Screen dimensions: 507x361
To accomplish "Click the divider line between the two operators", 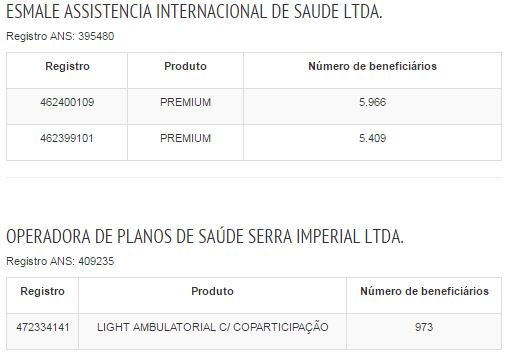I will (254, 178).
